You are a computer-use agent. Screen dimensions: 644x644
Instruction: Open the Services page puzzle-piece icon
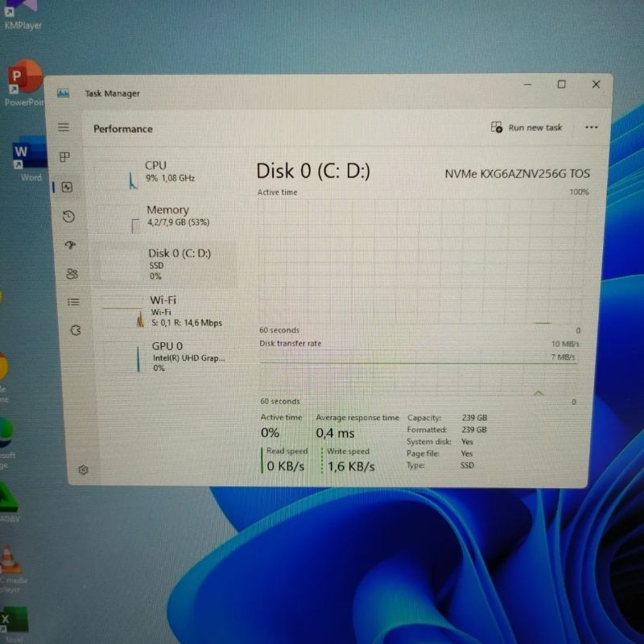pos(76,330)
